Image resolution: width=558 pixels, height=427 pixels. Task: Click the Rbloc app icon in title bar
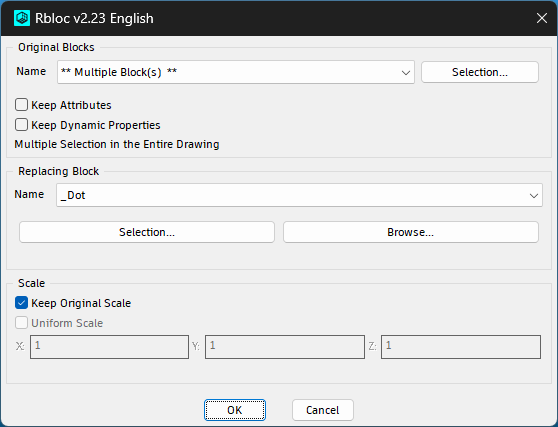22,18
